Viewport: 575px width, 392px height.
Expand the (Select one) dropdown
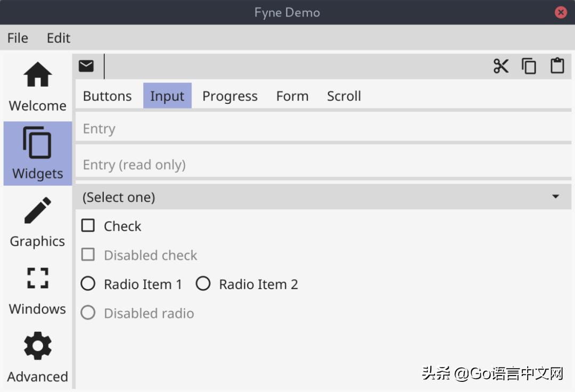(x=323, y=197)
